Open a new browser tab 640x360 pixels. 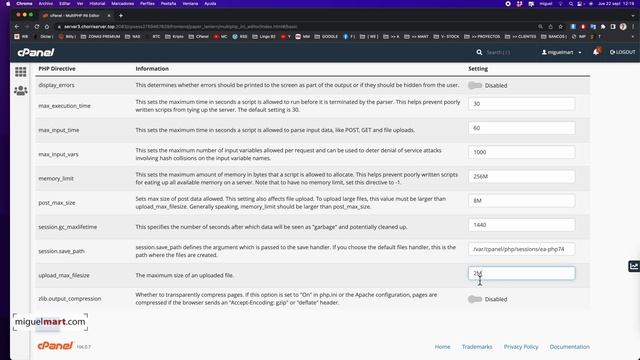tap(121, 16)
